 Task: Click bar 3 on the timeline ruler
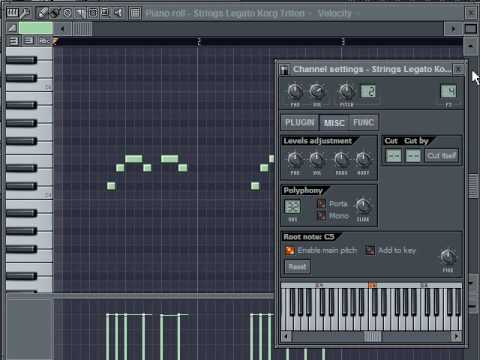[343, 41]
